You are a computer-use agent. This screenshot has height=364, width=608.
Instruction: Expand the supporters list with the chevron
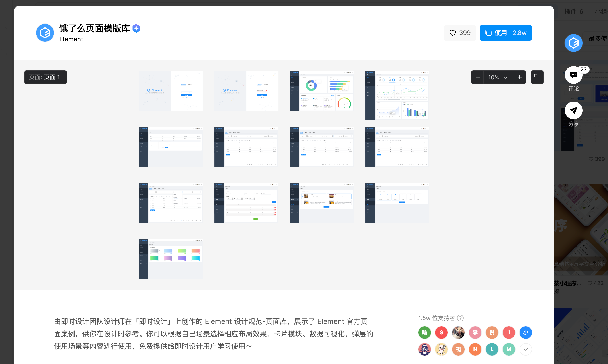pos(526,349)
